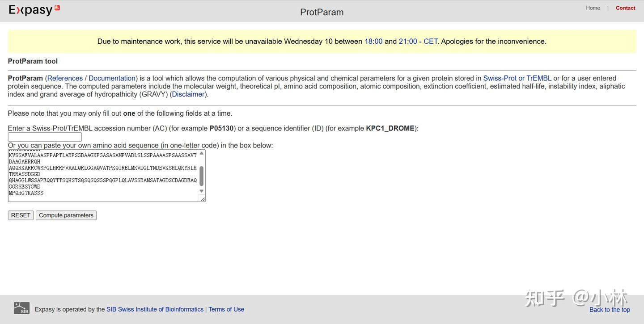Click the DAAGAHRRQH sequence line
This screenshot has width=644, height=324.
pyautogui.click(x=25, y=162)
